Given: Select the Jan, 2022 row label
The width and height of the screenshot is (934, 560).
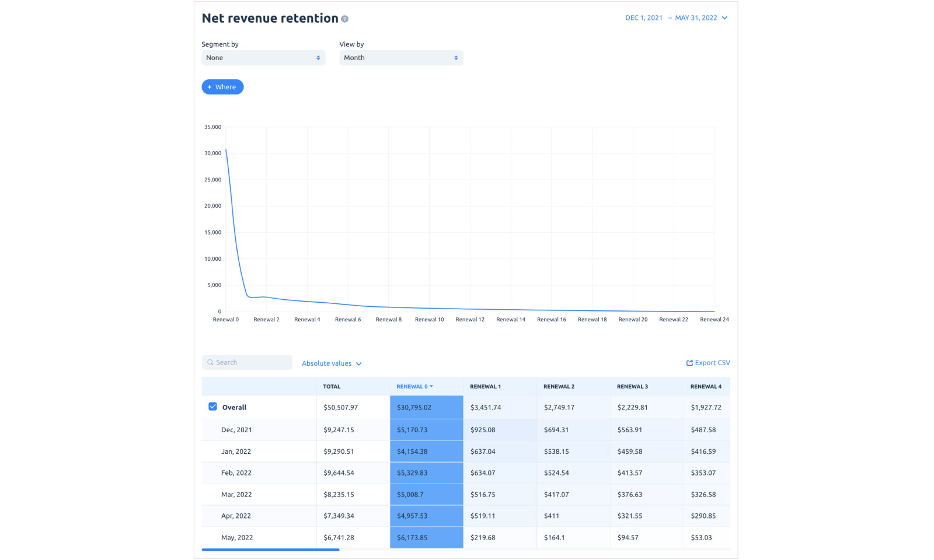Looking at the screenshot, I should pyautogui.click(x=236, y=452).
